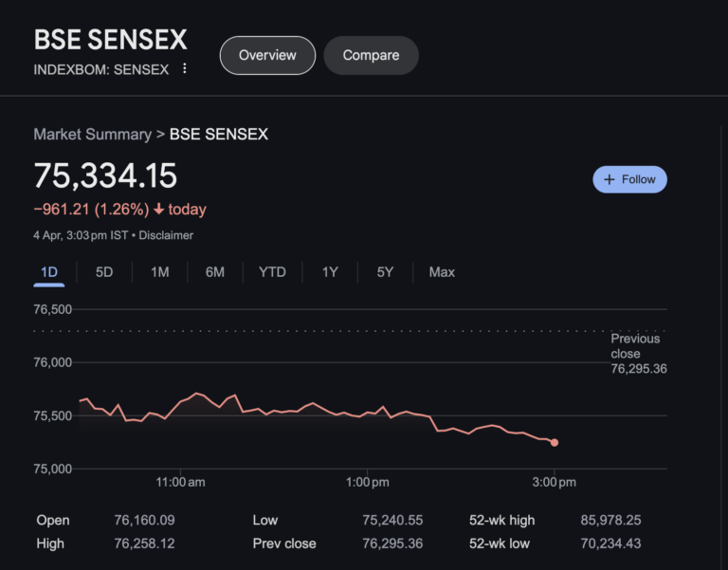Select the 1D chart range tab
Screen dimensions: 728x570
point(49,272)
